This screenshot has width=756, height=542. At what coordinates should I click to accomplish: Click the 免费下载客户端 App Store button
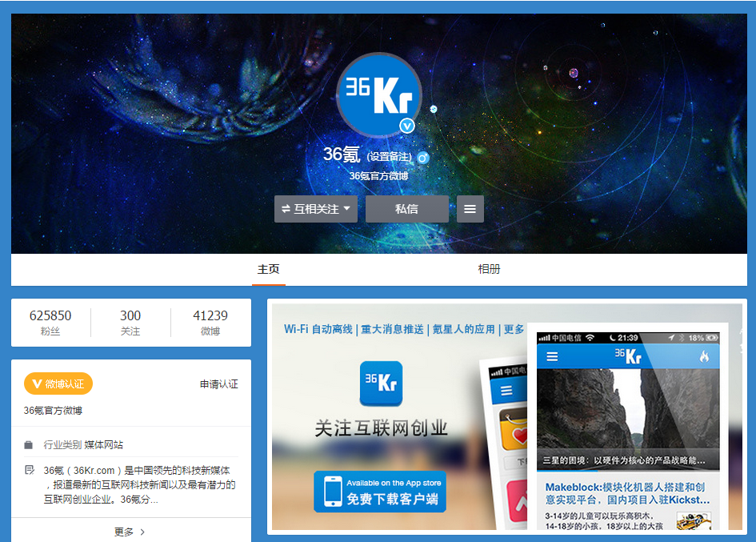[x=380, y=492]
